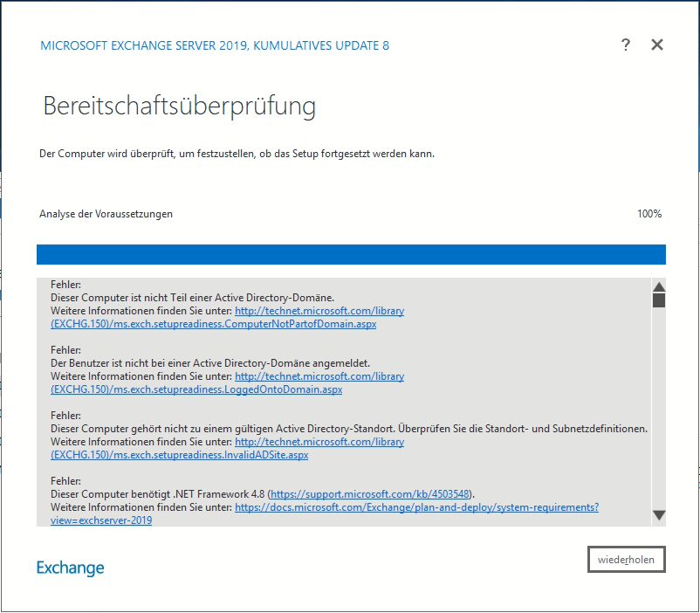Open the docs.microsoft.com system-requirements link
700x613 pixels.
[416, 506]
